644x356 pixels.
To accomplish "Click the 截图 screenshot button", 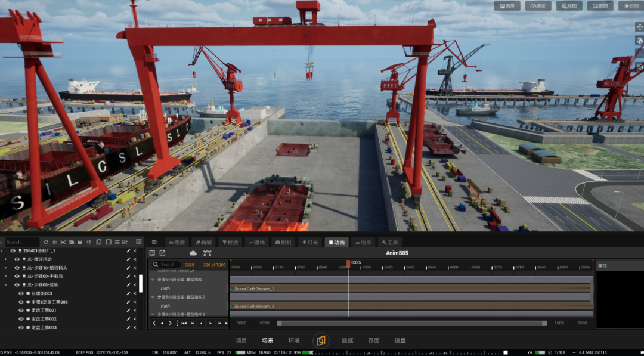I will coord(600,6).
